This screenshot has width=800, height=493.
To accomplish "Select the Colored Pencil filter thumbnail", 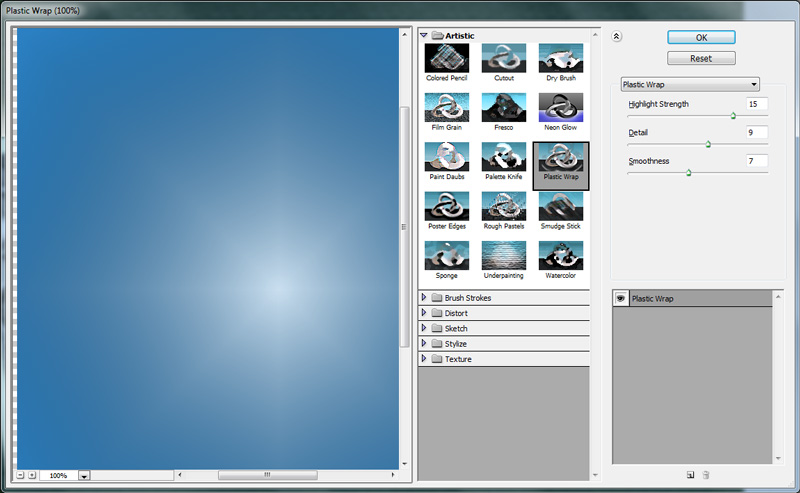I will [446, 58].
